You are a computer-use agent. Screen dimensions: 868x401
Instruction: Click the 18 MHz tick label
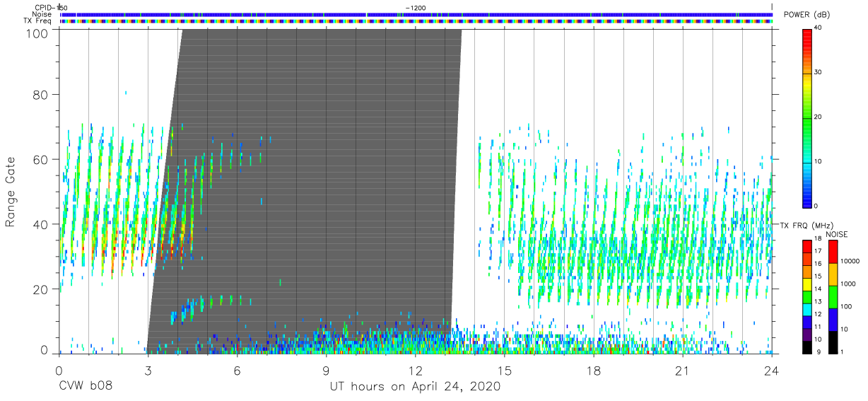pyautogui.click(x=819, y=240)
